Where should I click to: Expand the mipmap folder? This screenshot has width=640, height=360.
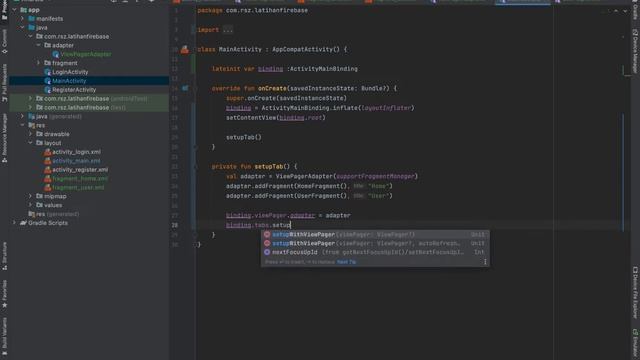click(31, 196)
